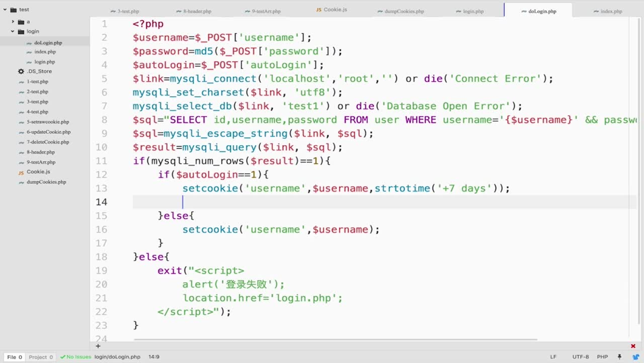This screenshot has height=363, width=644.
Task: Click 'mysqli_set_charset' on line 6
Action: [x=189, y=92]
